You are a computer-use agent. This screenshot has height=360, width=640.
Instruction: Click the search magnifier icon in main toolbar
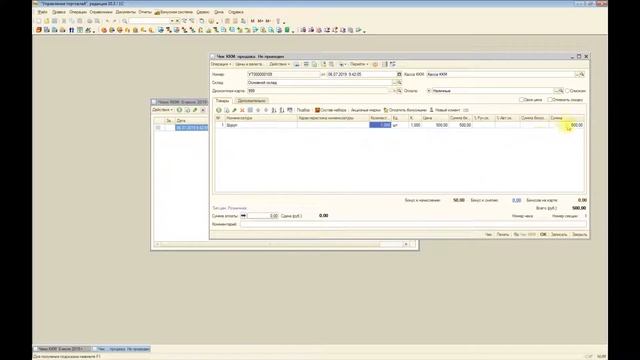tap(124, 21)
